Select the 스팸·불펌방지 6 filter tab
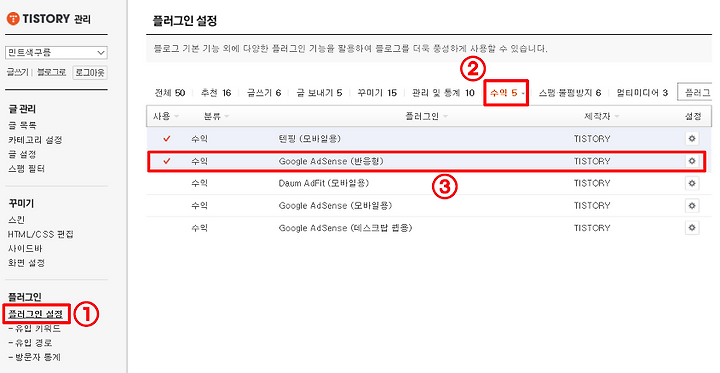The image size is (720, 373). tap(570, 93)
